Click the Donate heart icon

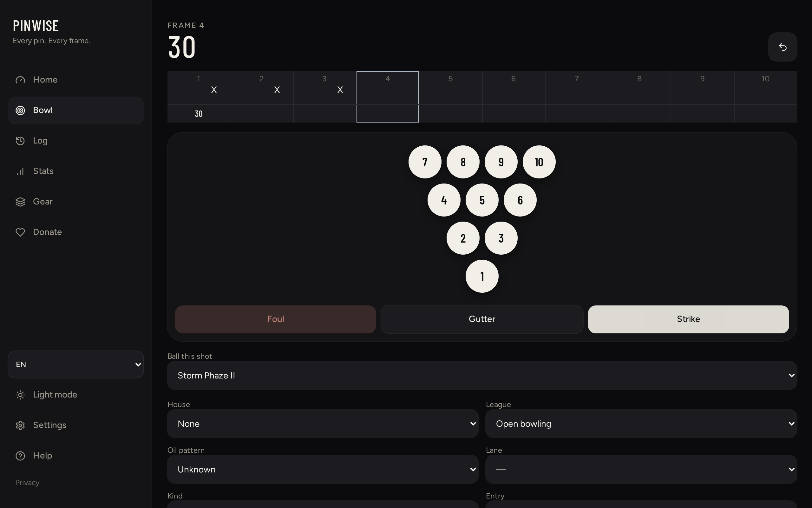[21, 232]
